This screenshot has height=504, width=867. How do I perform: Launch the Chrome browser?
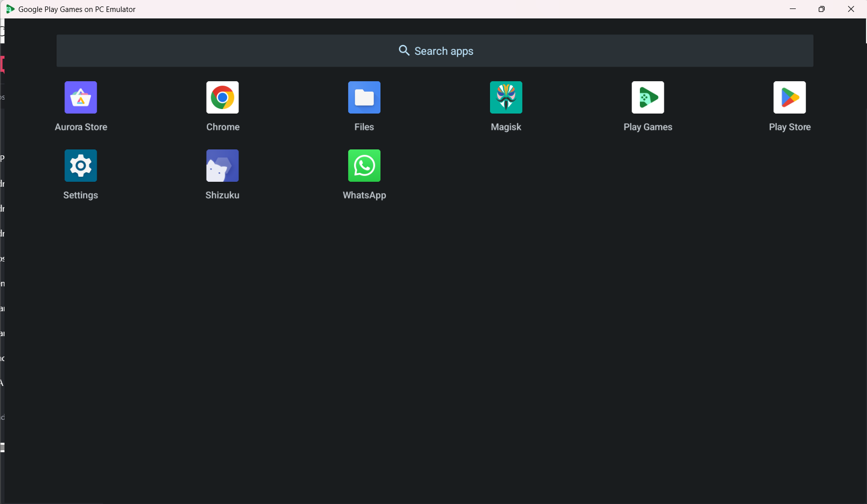[223, 98]
